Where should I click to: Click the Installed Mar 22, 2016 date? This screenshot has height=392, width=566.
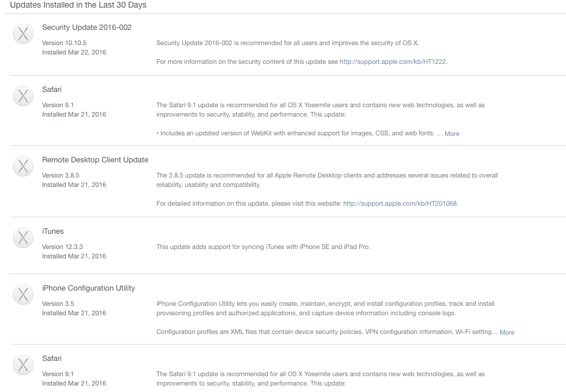pos(74,53)
